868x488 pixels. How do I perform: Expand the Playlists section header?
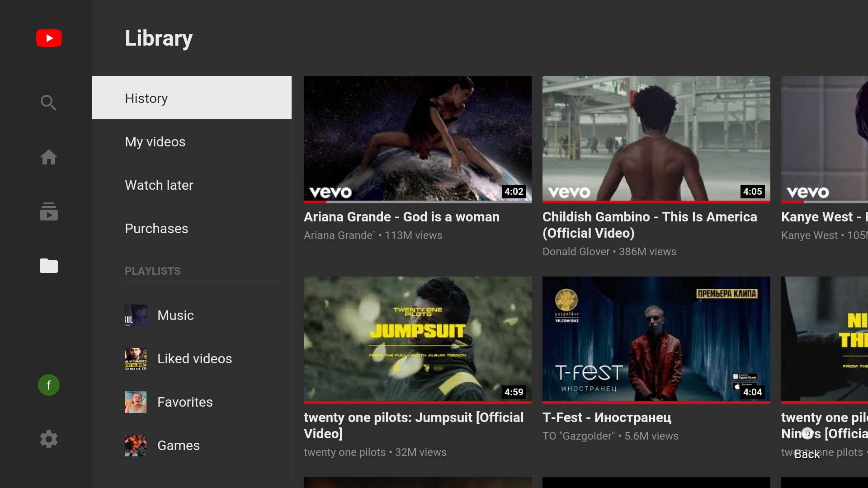point(153,271)
